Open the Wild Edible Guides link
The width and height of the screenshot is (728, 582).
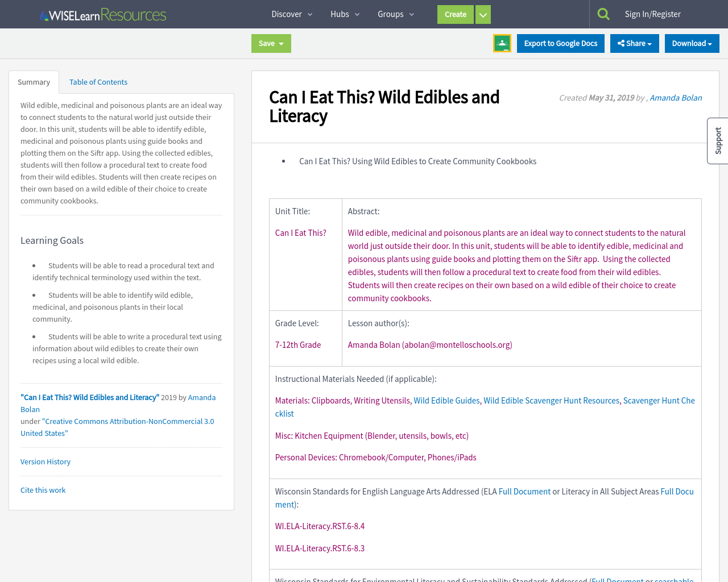tap(446, 400)
